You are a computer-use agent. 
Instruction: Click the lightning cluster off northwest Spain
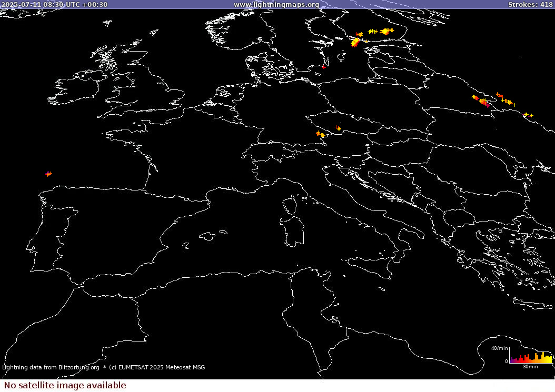48,174
